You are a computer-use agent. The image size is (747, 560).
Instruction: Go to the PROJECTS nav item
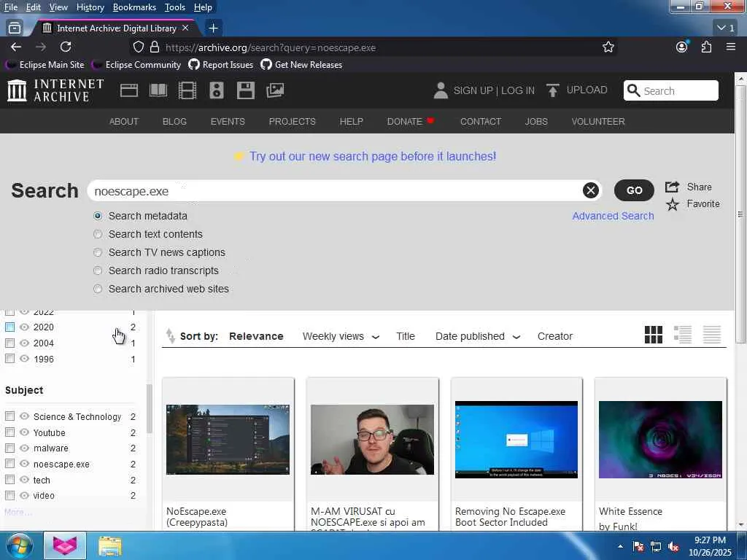pos(292,122)
